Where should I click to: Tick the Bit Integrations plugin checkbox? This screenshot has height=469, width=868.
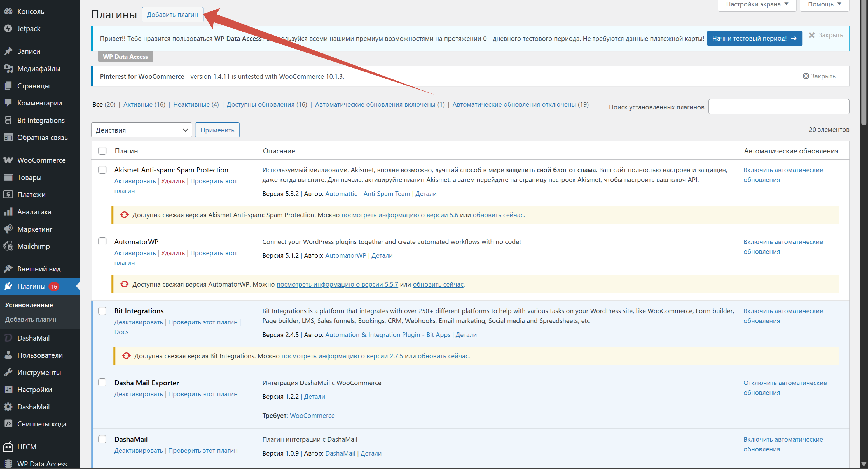102,311
